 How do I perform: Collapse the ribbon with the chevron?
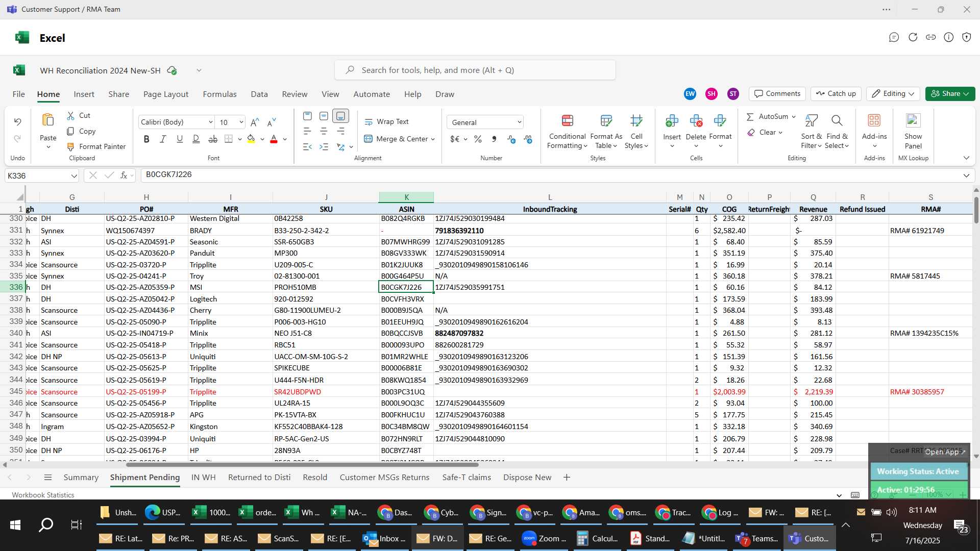[x=966, y=158]
